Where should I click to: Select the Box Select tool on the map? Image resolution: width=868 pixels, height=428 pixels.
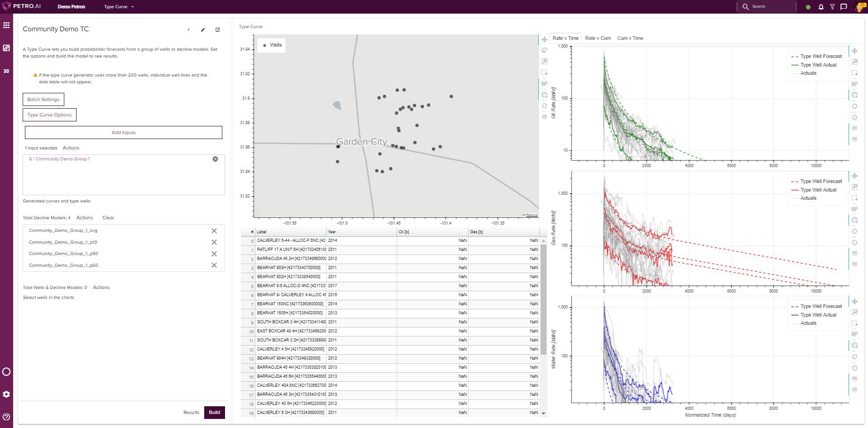[544, 72]
